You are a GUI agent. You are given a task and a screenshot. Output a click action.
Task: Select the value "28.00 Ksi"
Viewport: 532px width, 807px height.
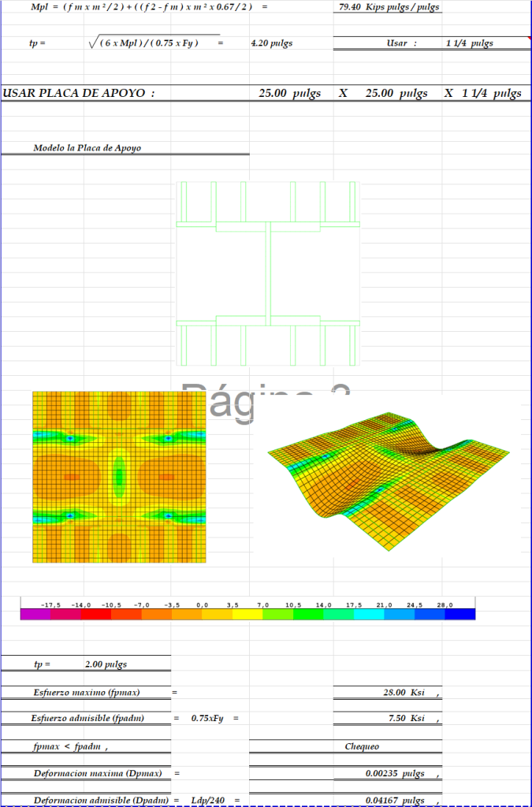[404, 692]
